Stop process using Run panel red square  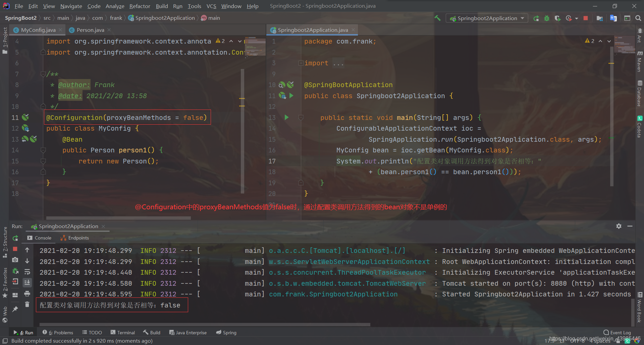pos(15,249)
